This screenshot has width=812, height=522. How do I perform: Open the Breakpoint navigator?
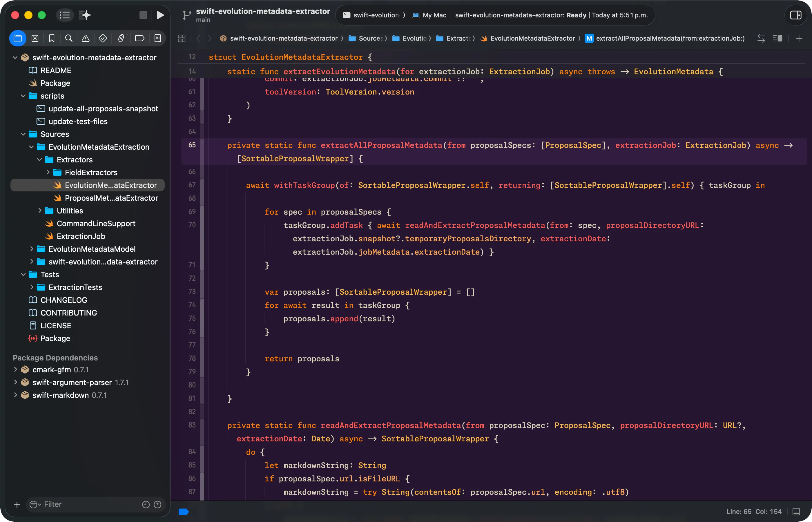[139, 38]
